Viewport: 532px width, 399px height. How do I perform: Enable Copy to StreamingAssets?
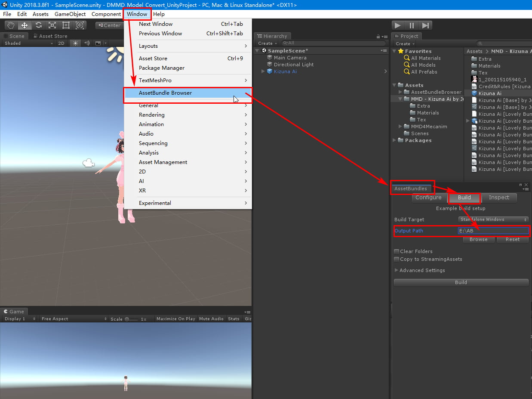tap(396, 259)
